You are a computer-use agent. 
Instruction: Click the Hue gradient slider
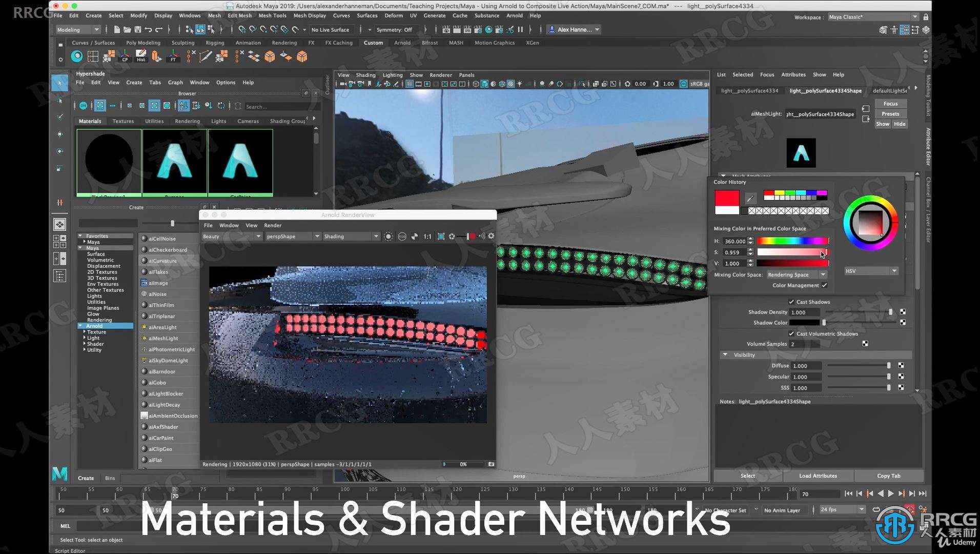coord(792,241)
